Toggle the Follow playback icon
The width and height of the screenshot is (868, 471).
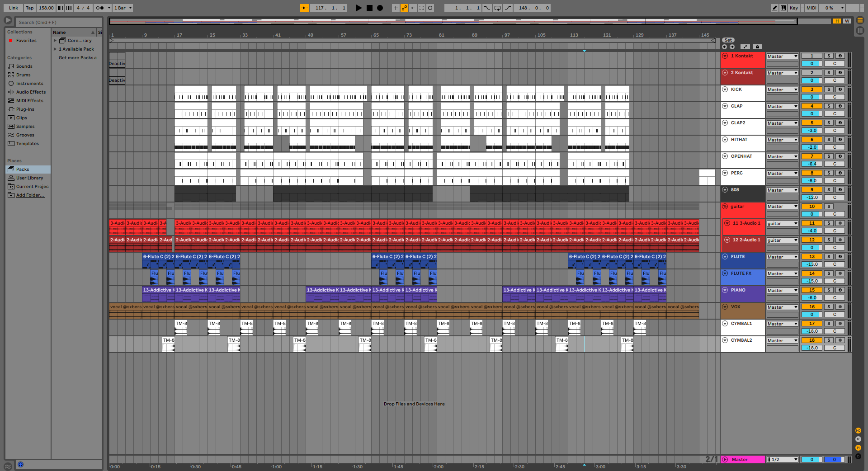click(x=305, y=8)
